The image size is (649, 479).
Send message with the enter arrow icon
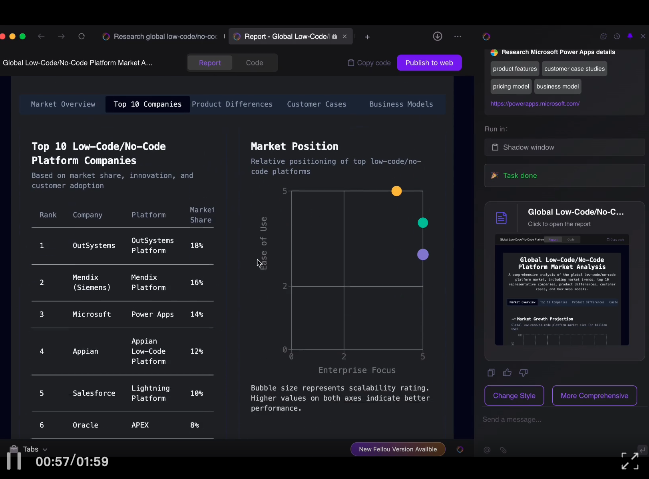coord(642,449)
